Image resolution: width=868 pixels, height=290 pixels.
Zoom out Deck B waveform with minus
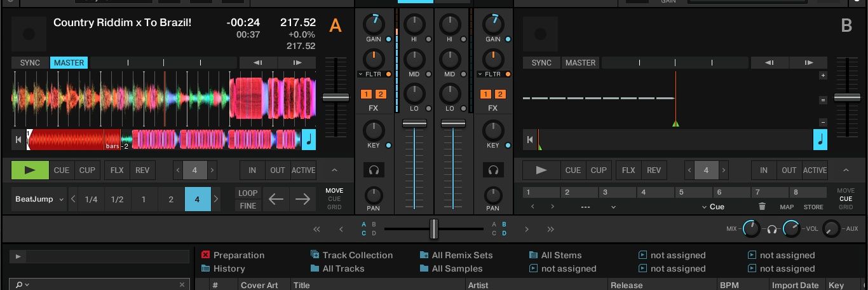[x=823, y=122]
